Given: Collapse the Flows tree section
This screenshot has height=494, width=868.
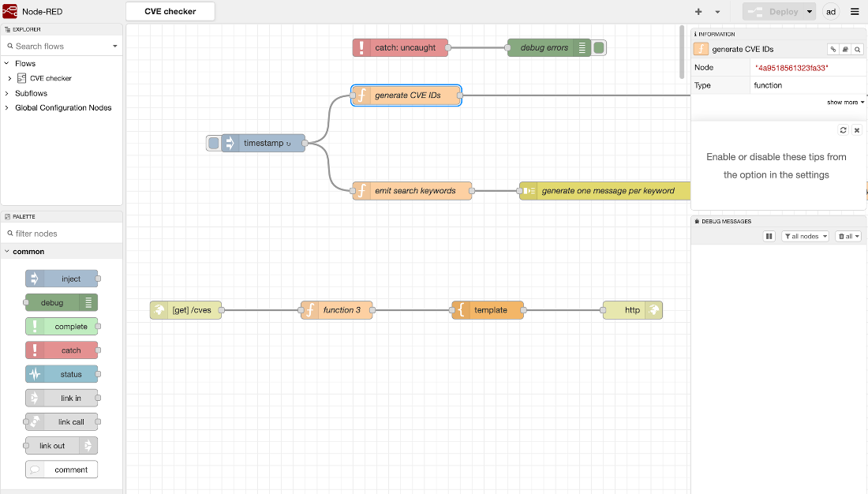Looking at the screenshot, I should click(6, 63).
